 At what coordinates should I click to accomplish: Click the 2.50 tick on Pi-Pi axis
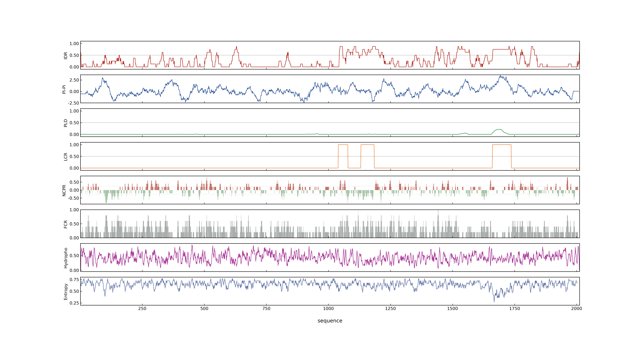pos(74,80)
